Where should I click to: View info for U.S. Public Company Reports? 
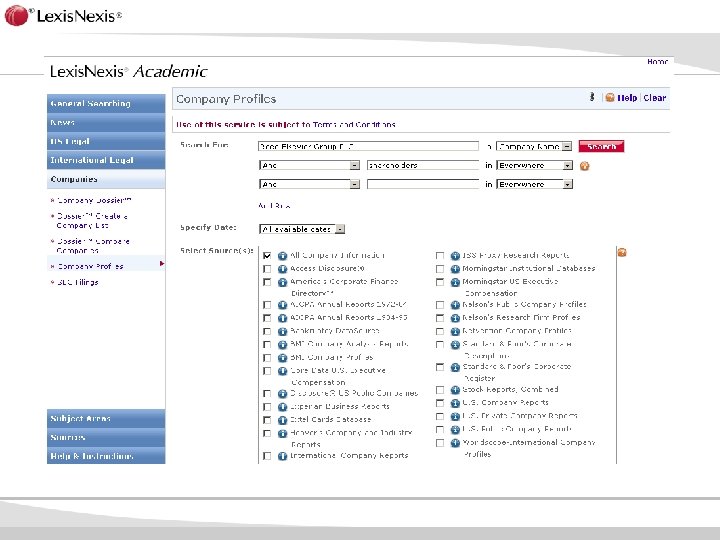tap(455, 430)
